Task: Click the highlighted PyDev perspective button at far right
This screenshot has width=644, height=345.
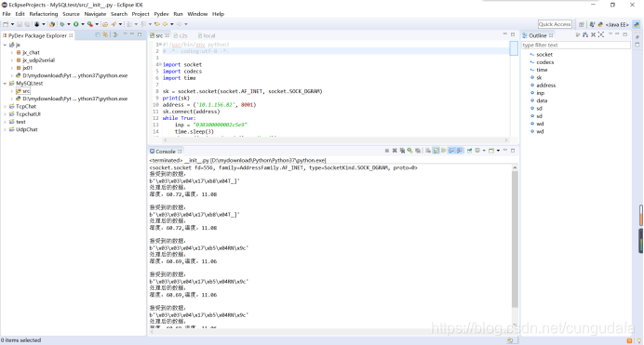Action: 637,24
